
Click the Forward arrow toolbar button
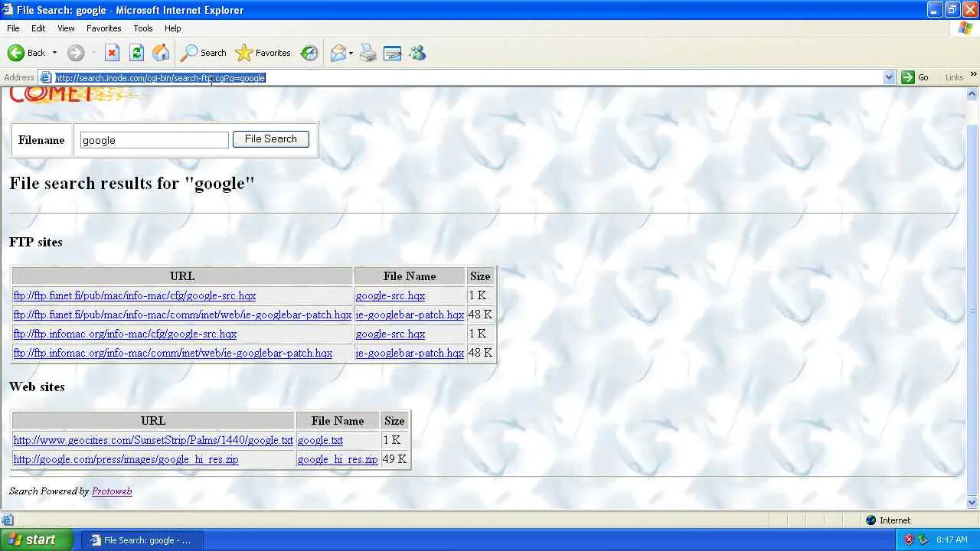75,53
